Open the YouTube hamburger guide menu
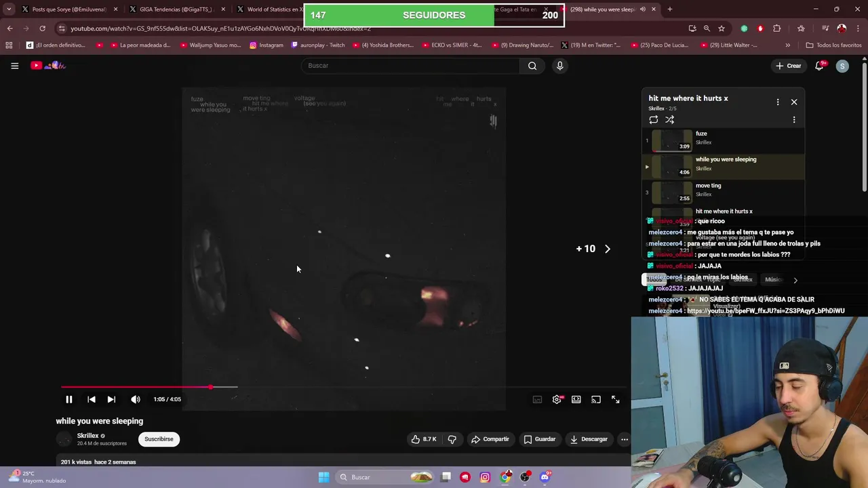The image size is (868, 488). coord(14,66)
